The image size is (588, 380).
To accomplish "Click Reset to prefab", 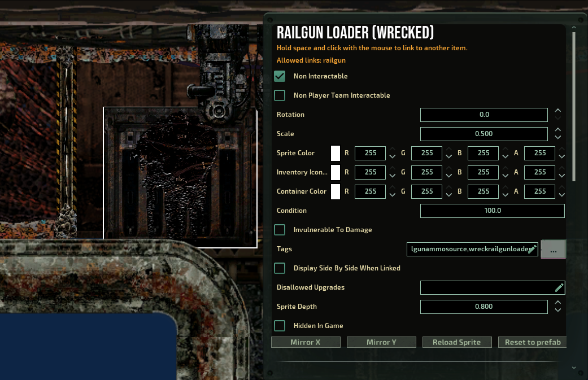I will coord(532,342).
